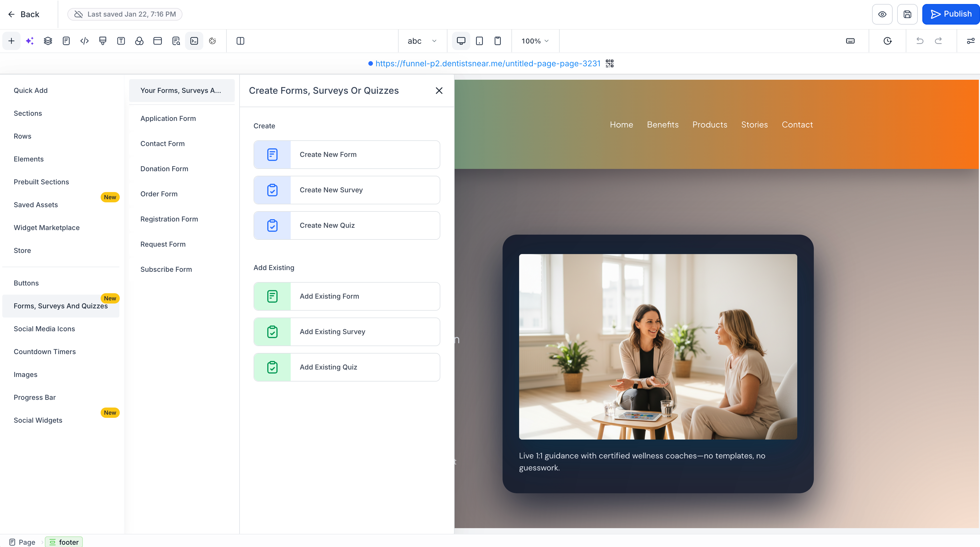Select Contact Form template

click(x=182, y=143)
